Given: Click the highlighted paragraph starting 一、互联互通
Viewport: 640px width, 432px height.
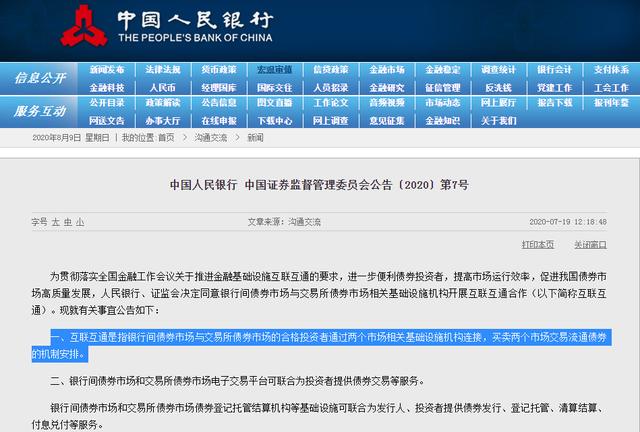Looking at the screenshot, I should pyautogui.click(x=321, y=345).
